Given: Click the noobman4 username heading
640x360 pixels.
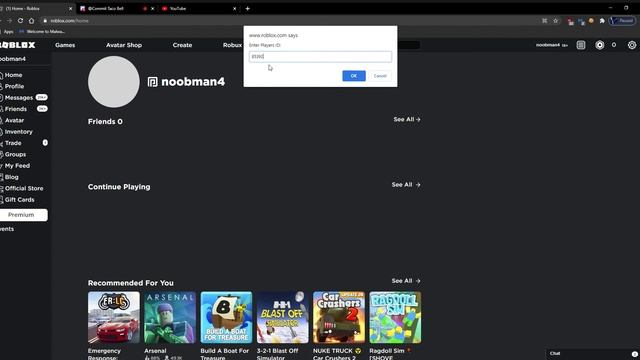Looking at the screenshot, I should click(193, 82).
